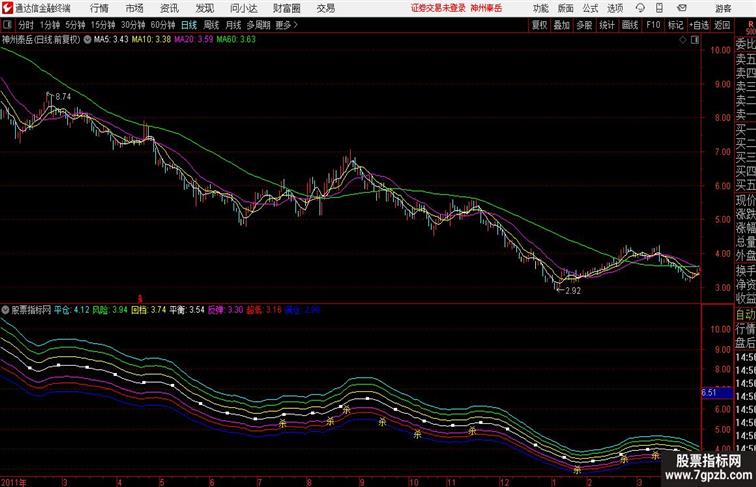The width and height of the screenshot is (756, 487).
Task: Select the 月线 monthly period tab
Action: point(233,25)
